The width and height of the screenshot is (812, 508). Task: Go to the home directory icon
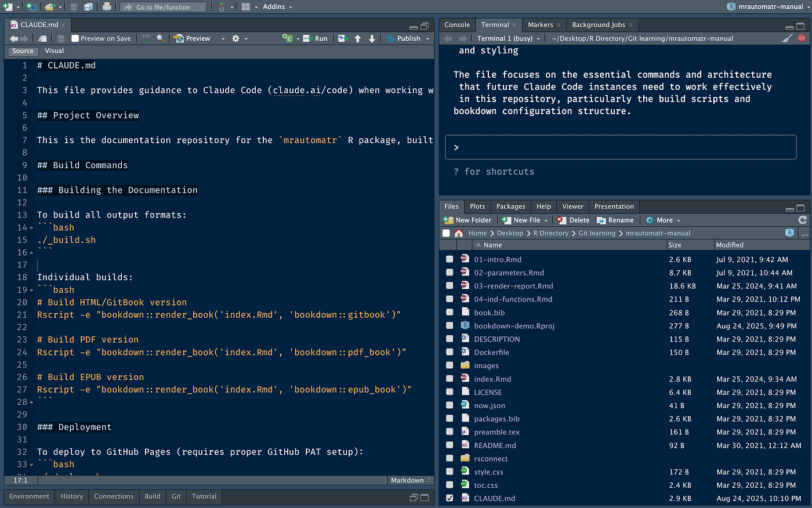459,233
